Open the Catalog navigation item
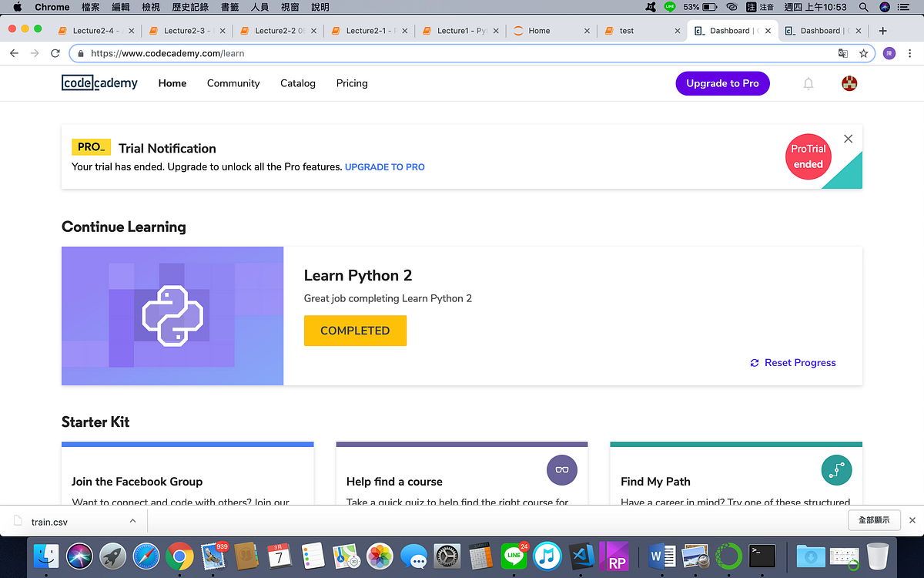The image size is (924, 578). coord(298,83)
